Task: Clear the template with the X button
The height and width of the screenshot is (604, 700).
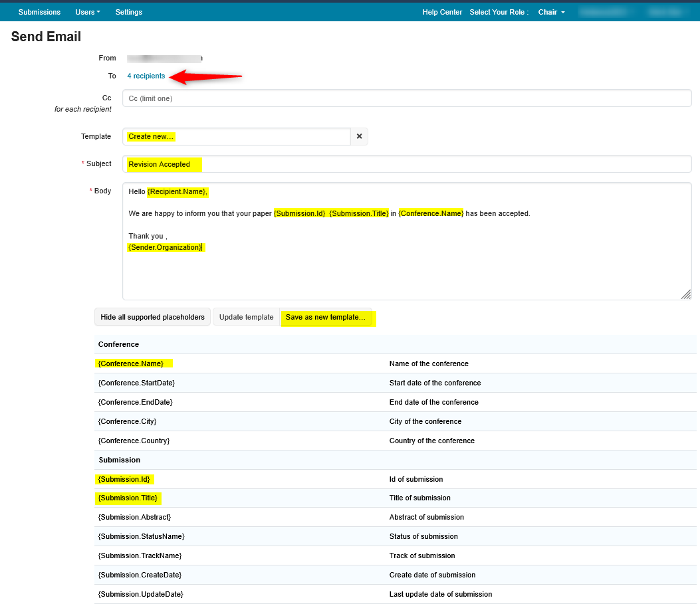Action: pyautogui.click(x=359, y=136)
